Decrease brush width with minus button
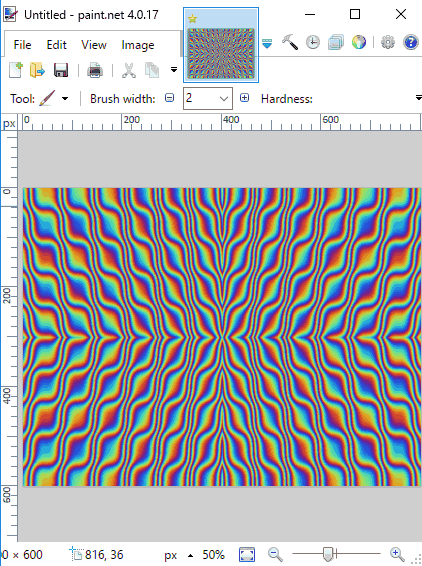 169,98
